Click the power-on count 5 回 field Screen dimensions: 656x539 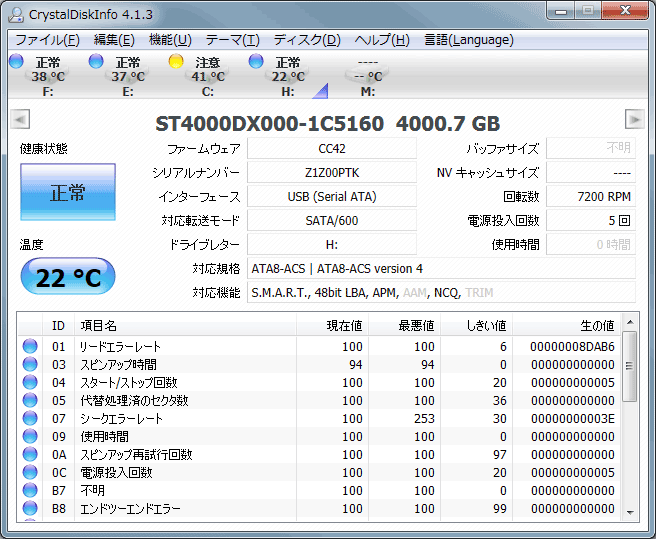tap(591, 220)
